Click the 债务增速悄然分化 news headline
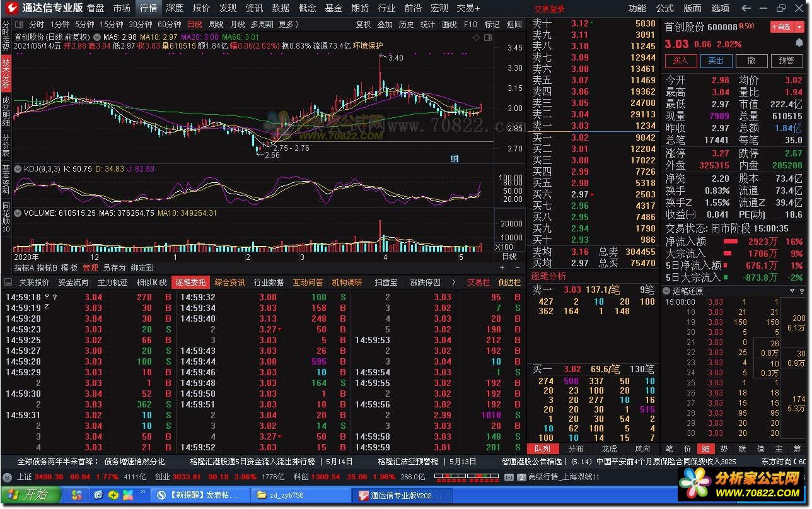The width and height of the screenshot is (812, 509). (x=134, y=462)
